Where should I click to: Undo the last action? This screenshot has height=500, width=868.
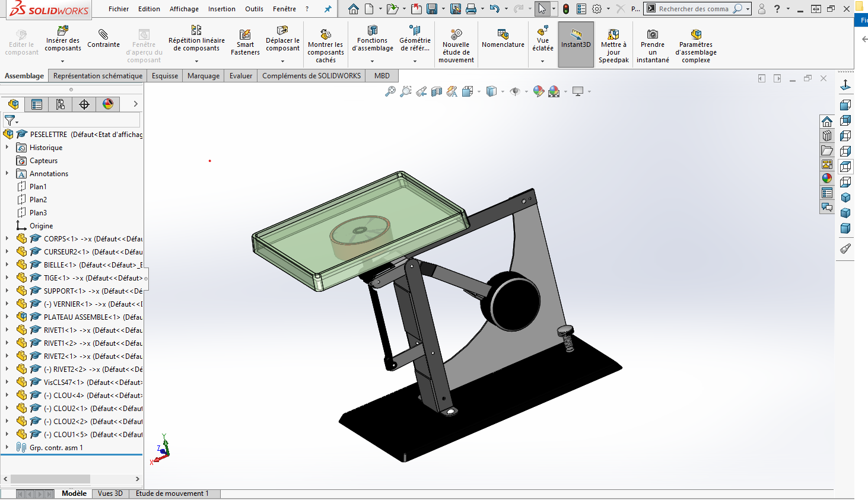(x=494, y=9)
